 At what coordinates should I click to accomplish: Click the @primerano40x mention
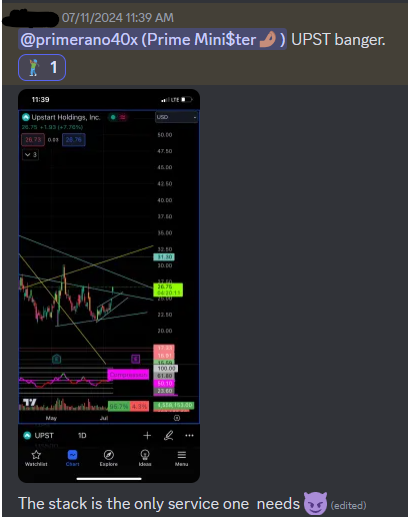click(x=152, y=39)
